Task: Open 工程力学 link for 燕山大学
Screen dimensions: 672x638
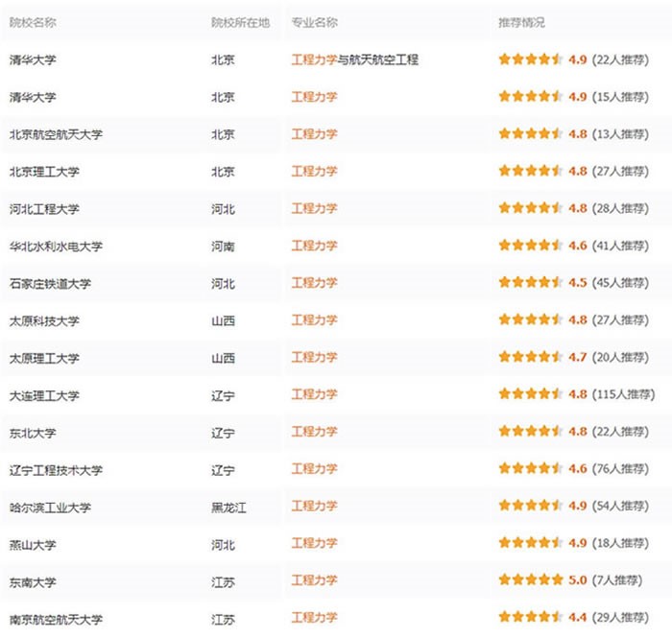Action: (x=314, y=544)
